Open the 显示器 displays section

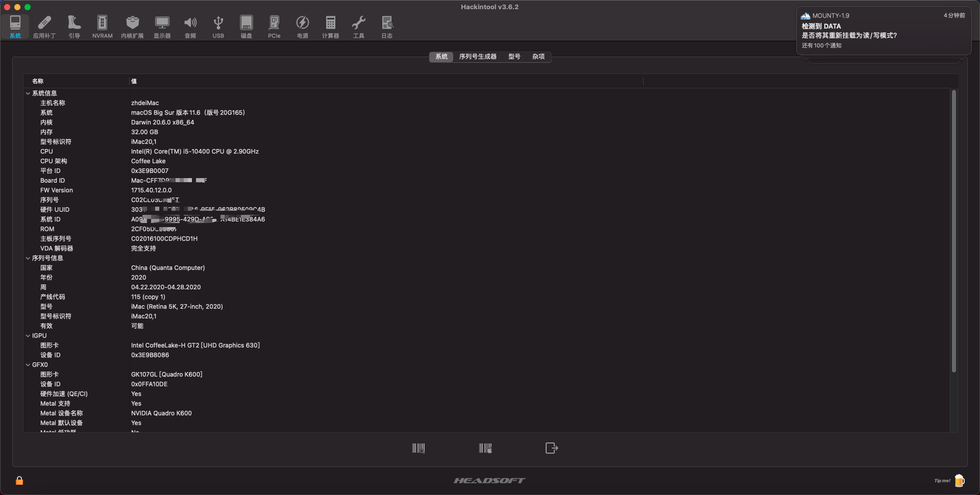162,27
